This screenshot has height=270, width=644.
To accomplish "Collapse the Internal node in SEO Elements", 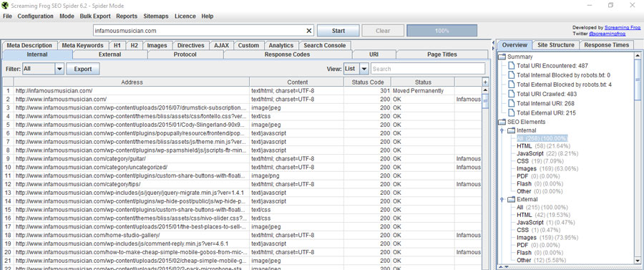I will pos(502,130).
